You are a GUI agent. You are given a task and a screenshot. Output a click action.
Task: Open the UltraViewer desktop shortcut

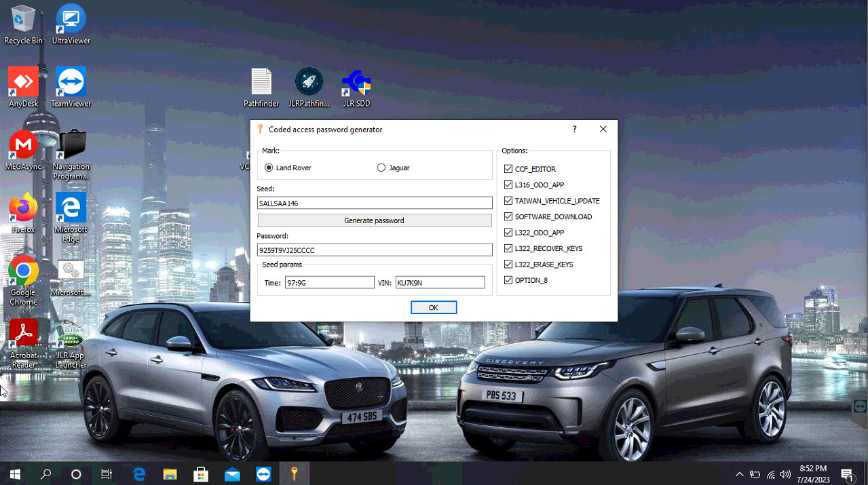click(x=71, y=20)
